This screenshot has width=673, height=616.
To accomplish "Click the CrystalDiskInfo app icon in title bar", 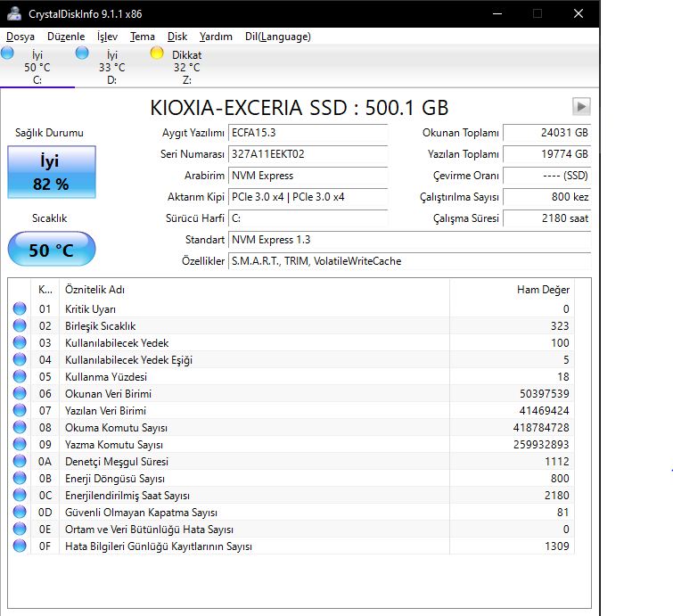I will point(13,13).
